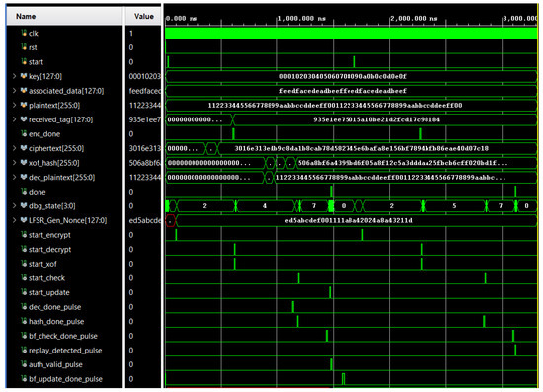Click the key waveform value 000102030405...
543x392 pixels.
click(x=343, y=76)
